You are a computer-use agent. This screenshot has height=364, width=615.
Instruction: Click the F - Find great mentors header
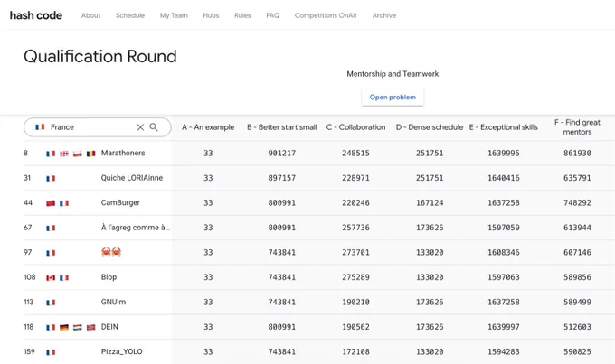(577, 127)
